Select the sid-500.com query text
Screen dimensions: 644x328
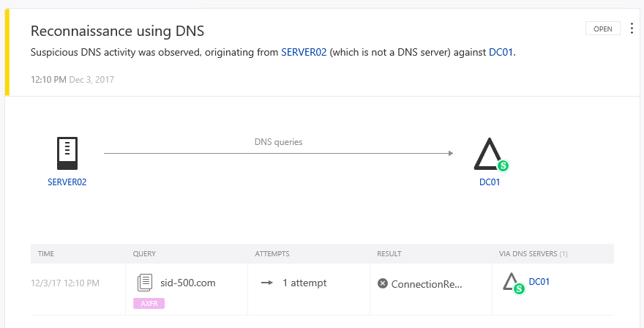(x=187, y=283)
